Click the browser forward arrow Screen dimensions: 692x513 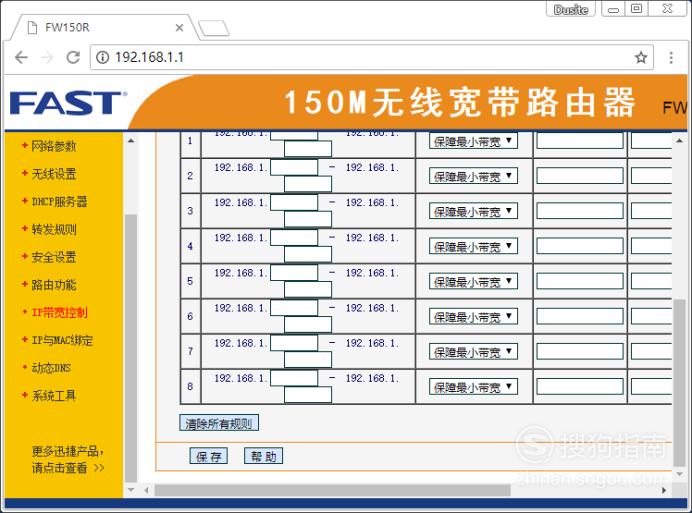tap(47, 57)
